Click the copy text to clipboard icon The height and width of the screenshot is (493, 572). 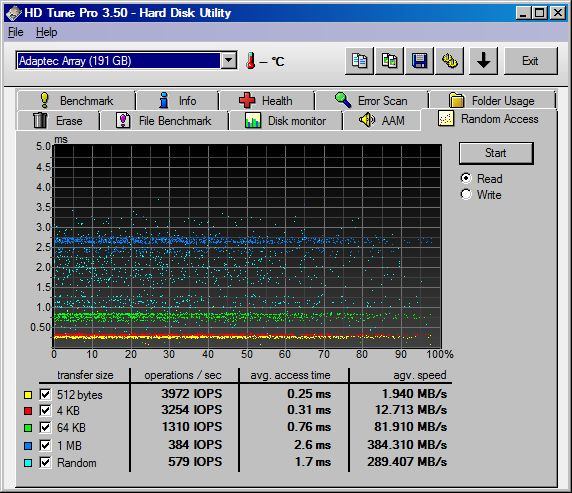(x=359, y=61)
